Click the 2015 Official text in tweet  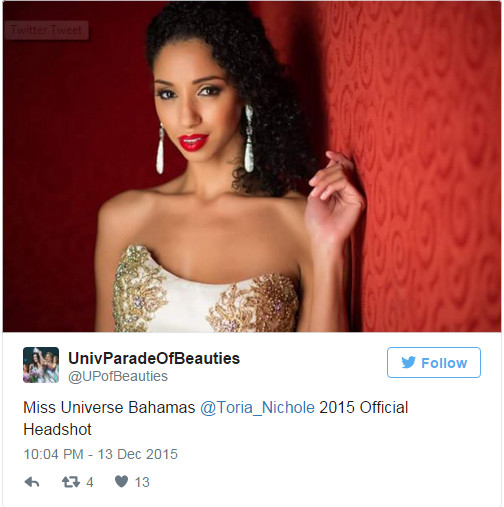pyautogui.click(x=364, y=407)
